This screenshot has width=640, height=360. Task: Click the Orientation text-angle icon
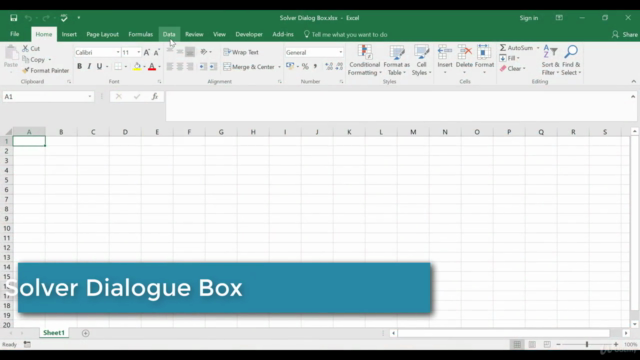204,52
